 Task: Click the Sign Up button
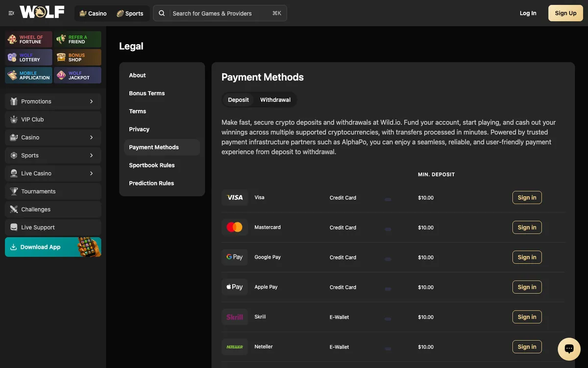click(x=565, y=13)
